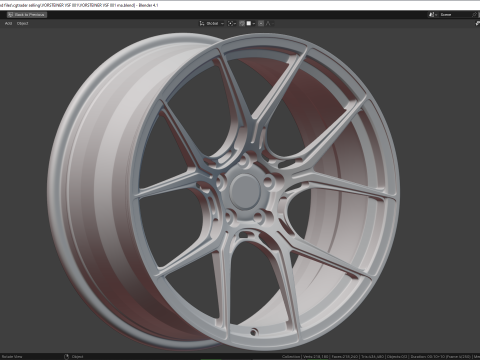Viewport: 480px width, 360px height.
Task: Click the transform orientation axes icon
Action: [202, 23]
